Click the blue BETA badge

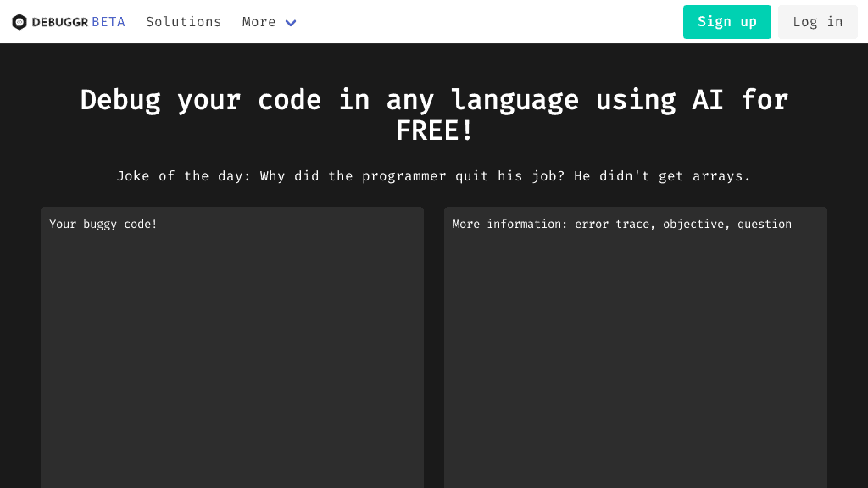tap(108, 21)
